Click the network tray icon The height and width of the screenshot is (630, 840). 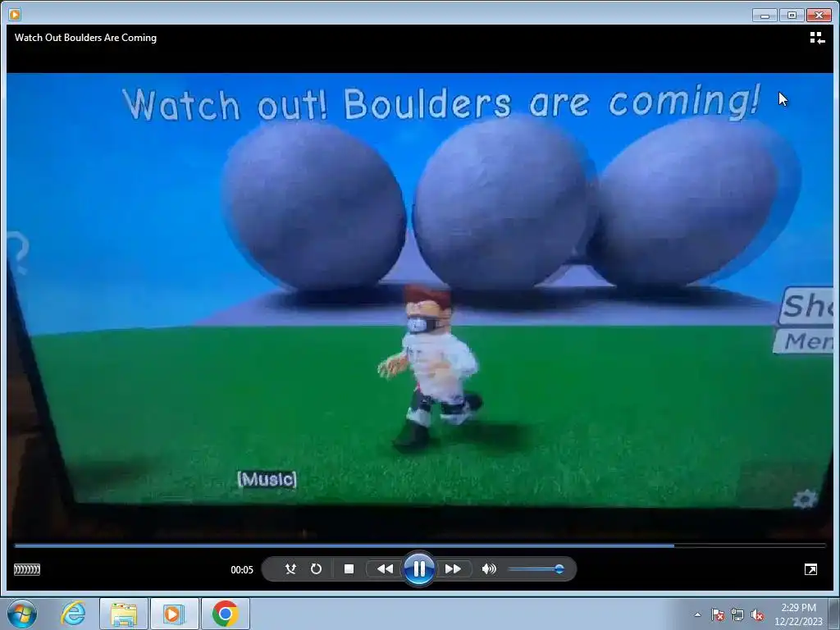pyautogui.click(x=737, y=614)
